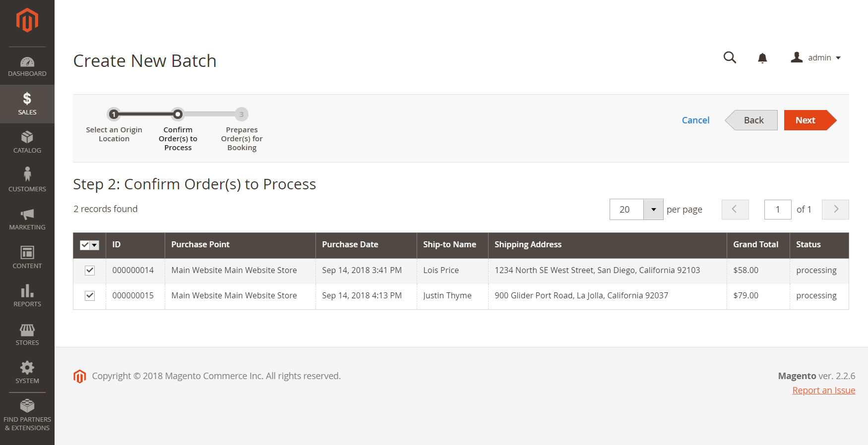The width and height of the screenshot is (868, 445).
Task: View notifications via the bell icon
Action: [x=762, y=58]
